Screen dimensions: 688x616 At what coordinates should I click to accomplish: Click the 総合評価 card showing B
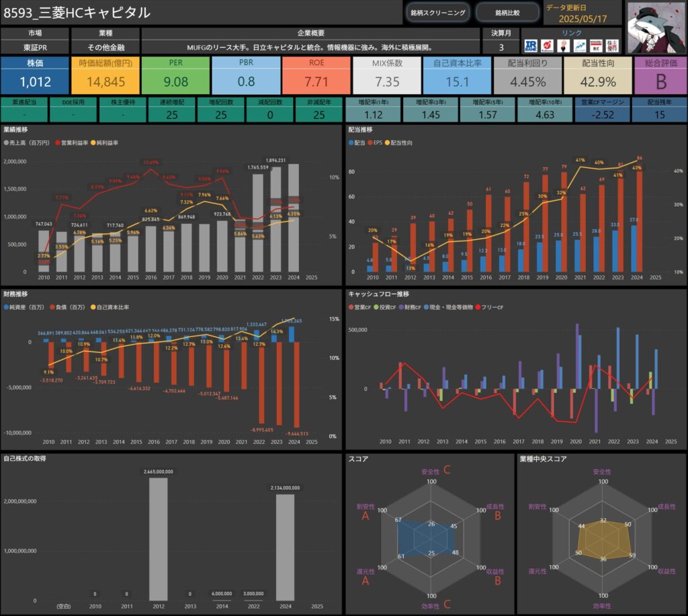pos(661,75)
